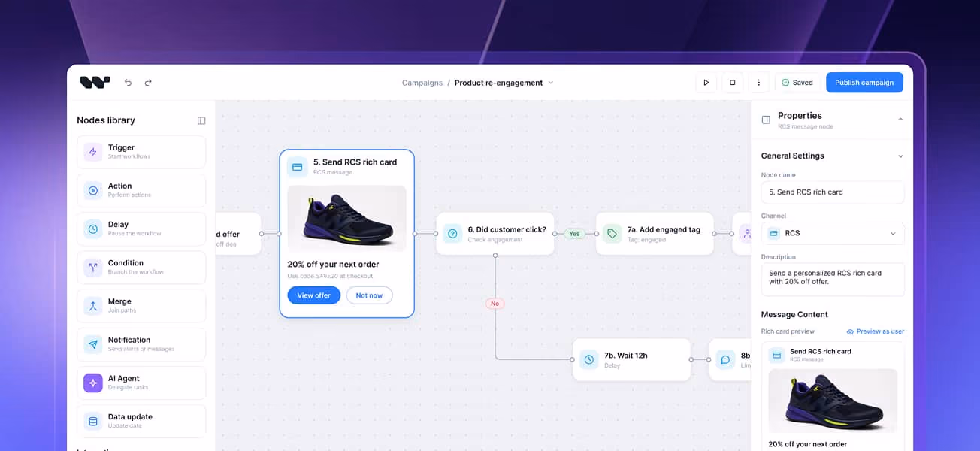Collapse the Properties panel with chevron
The height and width of the screenshot is (451, 980).
tap(900, 120)
